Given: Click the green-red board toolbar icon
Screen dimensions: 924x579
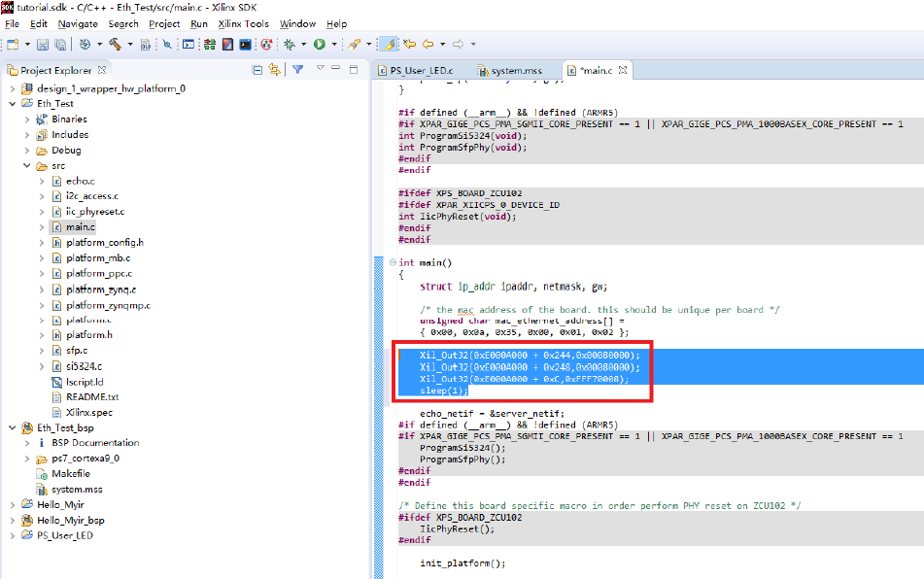Looking at the screenshot, I should pos(210,44).
